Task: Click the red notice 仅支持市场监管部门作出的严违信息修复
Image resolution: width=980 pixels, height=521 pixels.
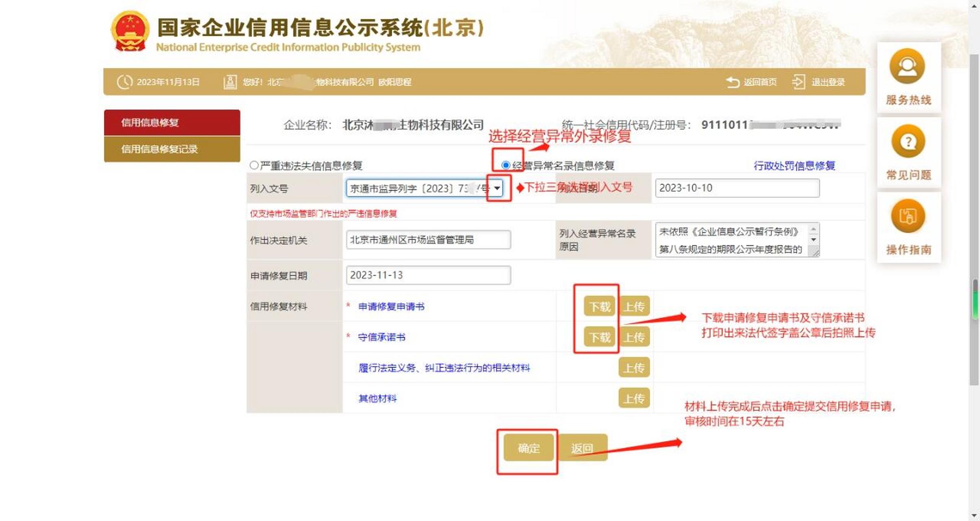Action: click(x=323, y=213)
